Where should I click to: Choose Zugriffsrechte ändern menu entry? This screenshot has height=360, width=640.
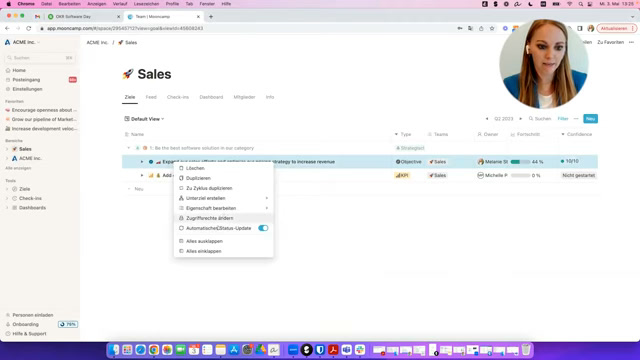point(223,218)
